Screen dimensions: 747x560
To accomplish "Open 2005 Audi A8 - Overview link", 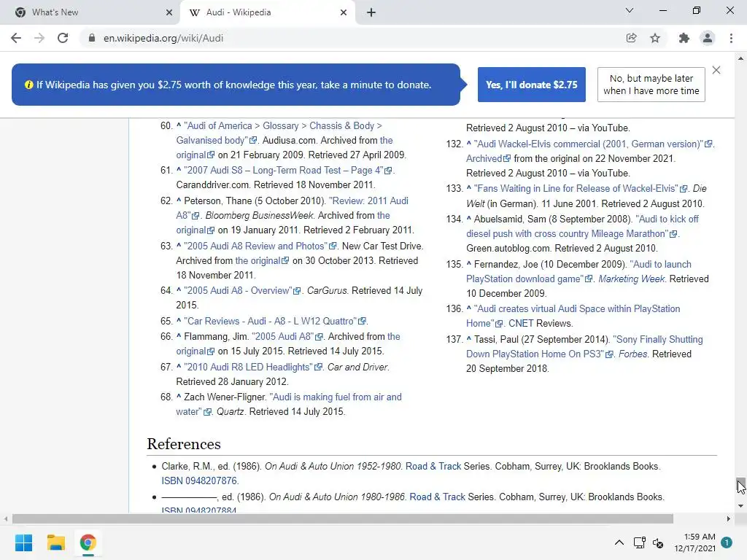I will point(242,290).
